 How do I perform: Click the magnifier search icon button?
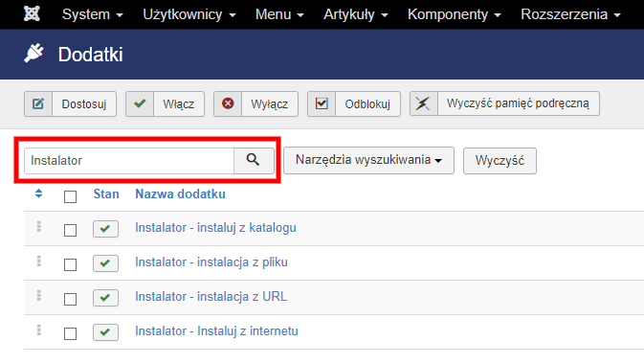pos(254,160)
